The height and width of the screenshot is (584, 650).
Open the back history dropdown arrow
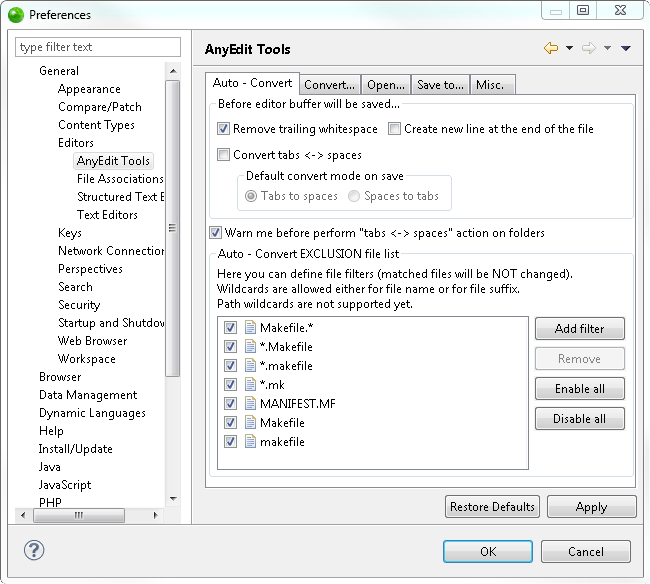pyautogui.click(x=570, y=48)
